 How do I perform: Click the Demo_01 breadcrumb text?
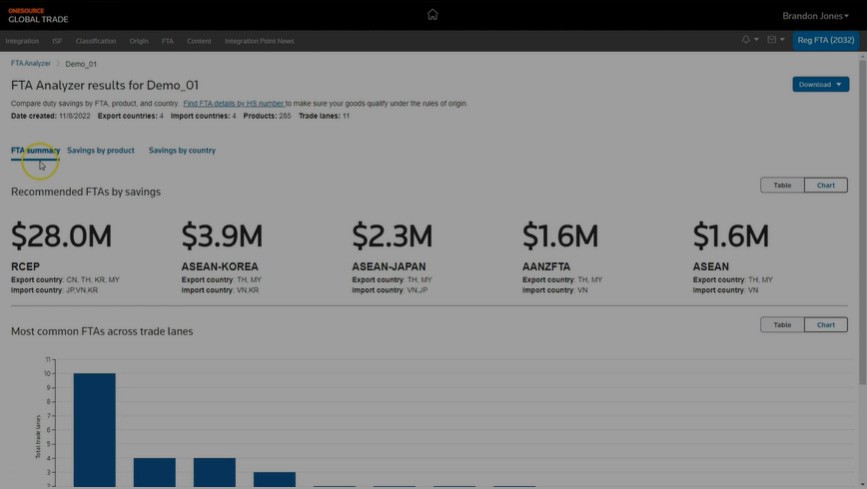click(x=81, y=64)
